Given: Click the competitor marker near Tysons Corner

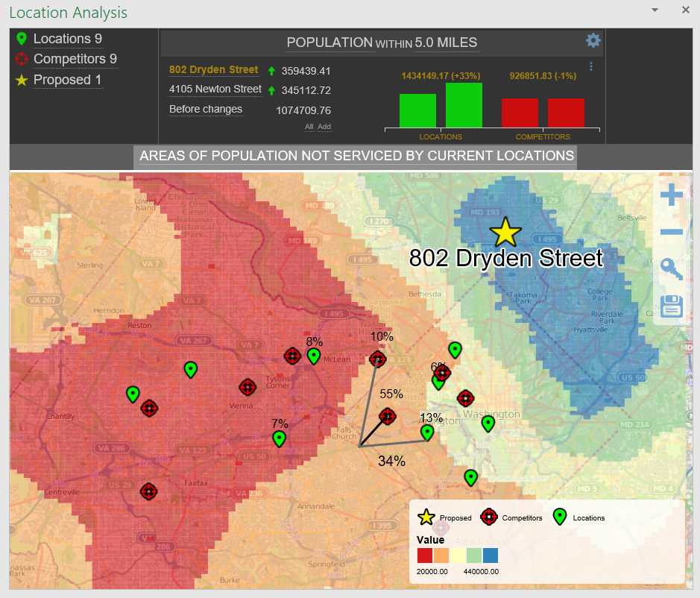Looking at the screenshot, I should (x=247, y=387).
